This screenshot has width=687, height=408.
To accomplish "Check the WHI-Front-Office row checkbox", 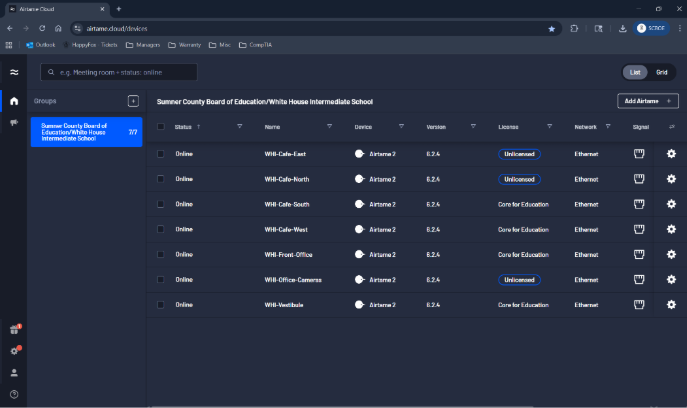I will (161, 254).
